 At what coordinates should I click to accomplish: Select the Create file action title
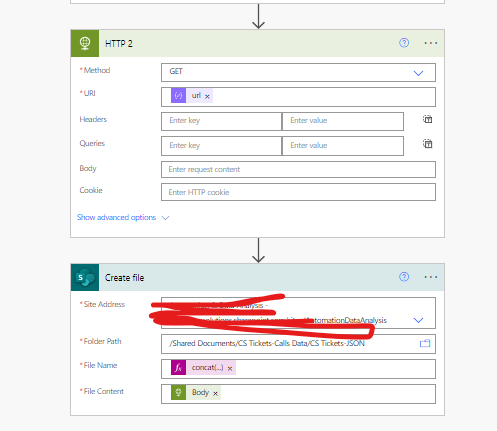pyautogui.click(x=124, y=278)
